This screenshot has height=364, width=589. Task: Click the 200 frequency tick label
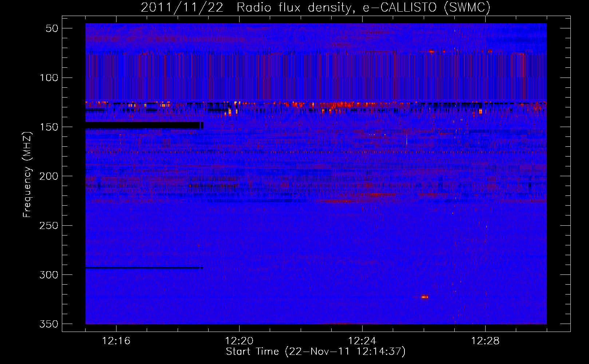click(x=49, y=176)
